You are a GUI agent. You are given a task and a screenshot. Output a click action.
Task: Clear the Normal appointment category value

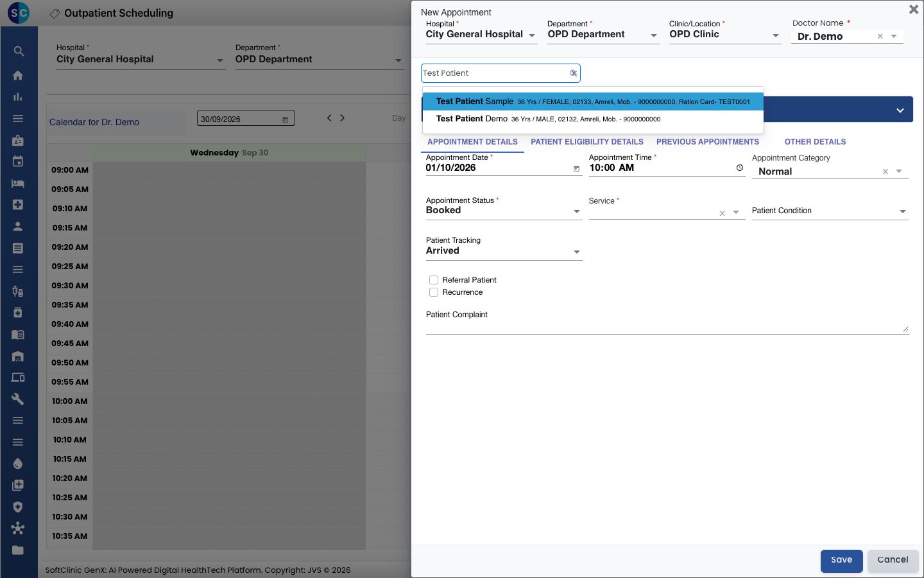point(886,171)
